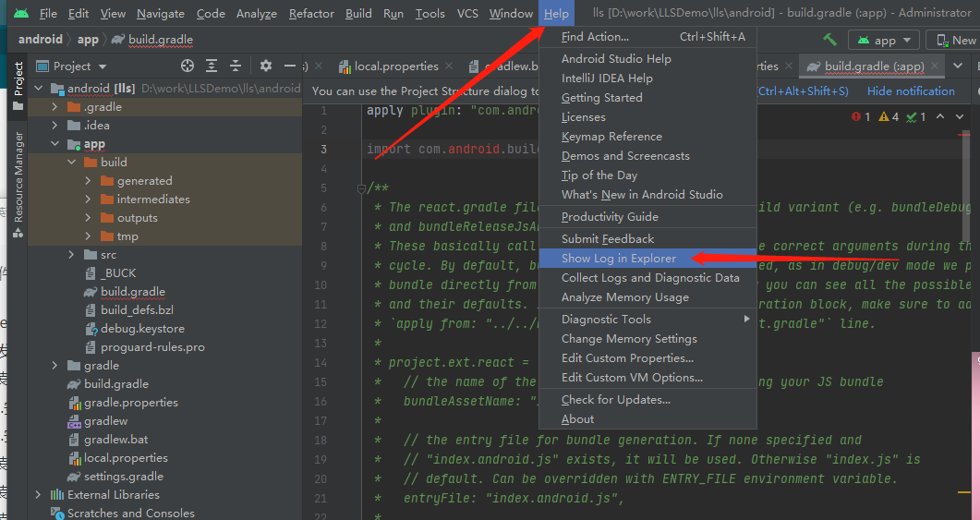
Task: Click error indicator showing 1 error
Action: pyautogui.click(x=861, y=117)
